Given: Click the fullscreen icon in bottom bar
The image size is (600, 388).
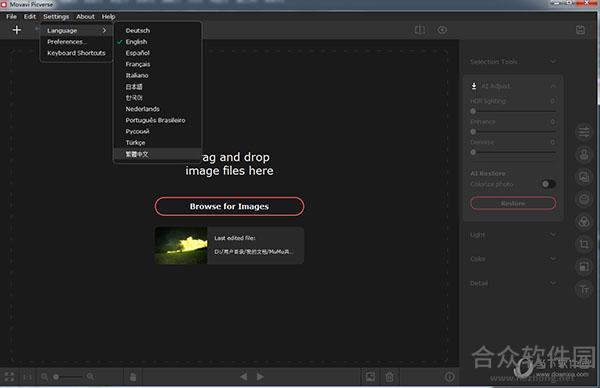Looking at the screenshot, I should coord(10,377).
